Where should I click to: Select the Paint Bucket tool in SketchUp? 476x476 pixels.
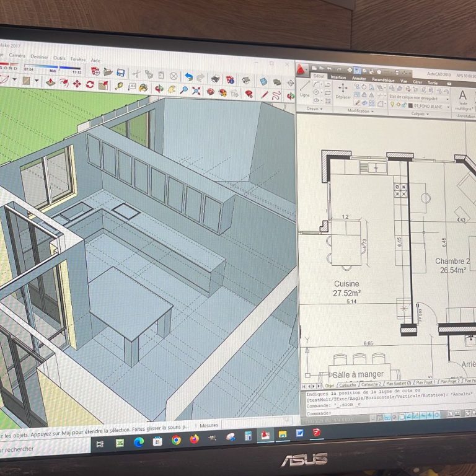(x=143, y=88)
